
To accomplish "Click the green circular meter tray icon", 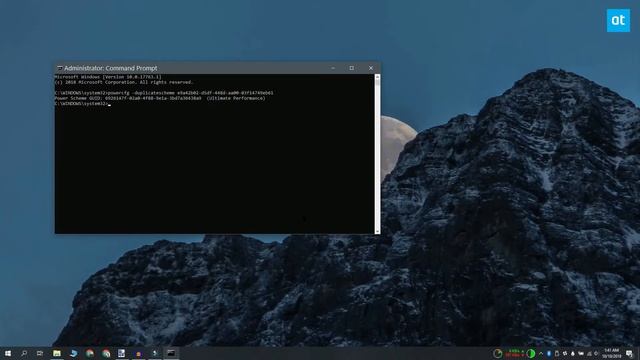I will tap(531, 353).
